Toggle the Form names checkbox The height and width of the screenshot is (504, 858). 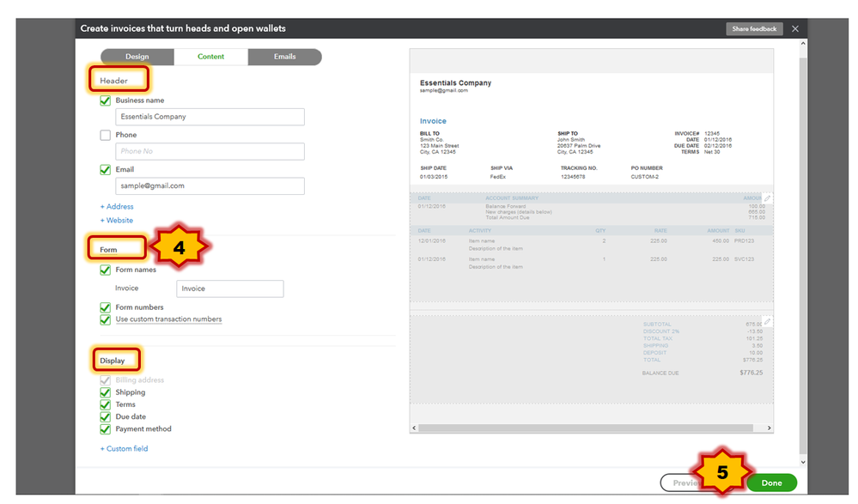[105, 270]
